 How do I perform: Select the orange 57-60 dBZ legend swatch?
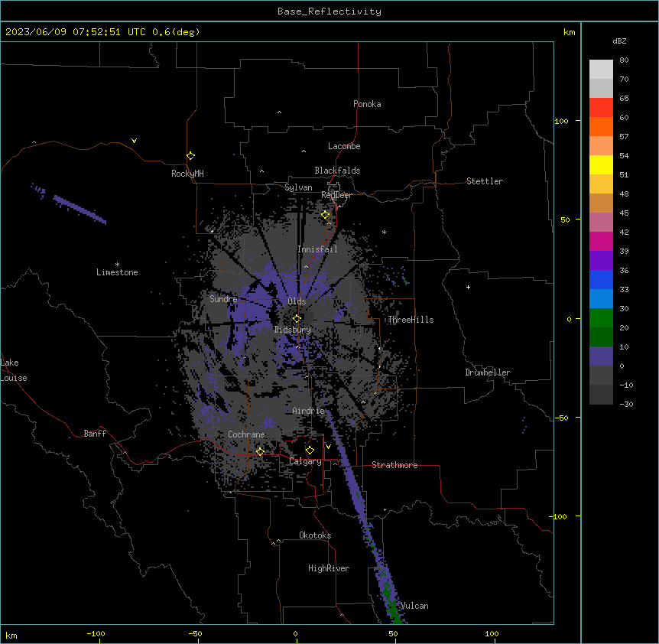point(601,126)
